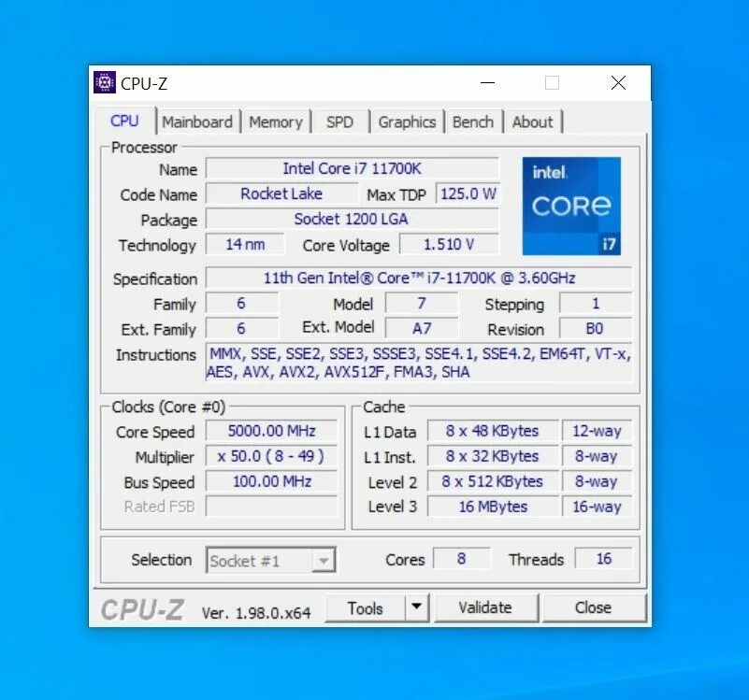Click the Bus Speed value 100.00 MHz

(x=271, y=481)
